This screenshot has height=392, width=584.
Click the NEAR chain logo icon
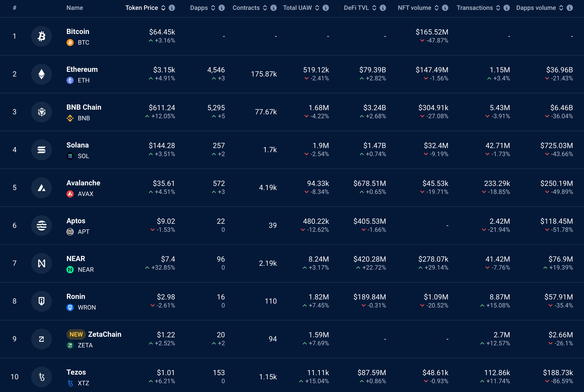click(x=42, y=263)
